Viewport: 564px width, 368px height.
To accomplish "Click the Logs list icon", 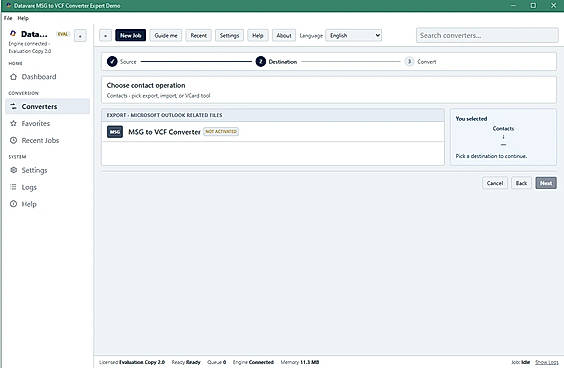I will click(x=13, y=187).
